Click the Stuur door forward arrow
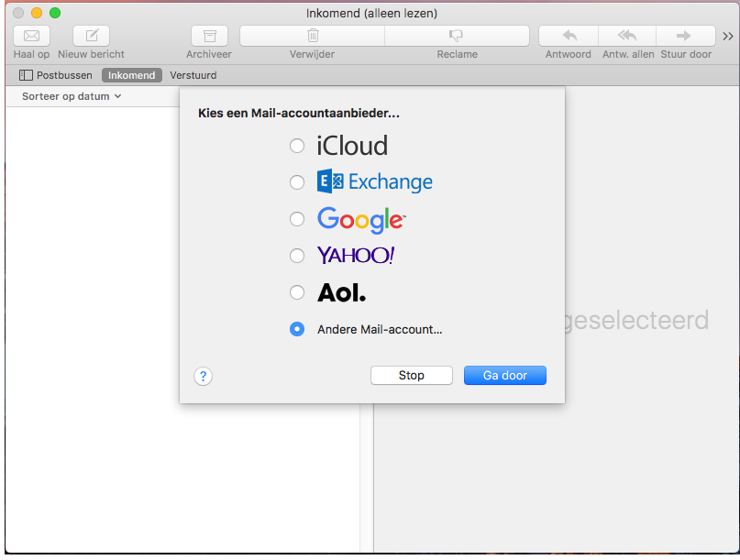The width and height of the screenshot is (740, 560). point(685,36)
